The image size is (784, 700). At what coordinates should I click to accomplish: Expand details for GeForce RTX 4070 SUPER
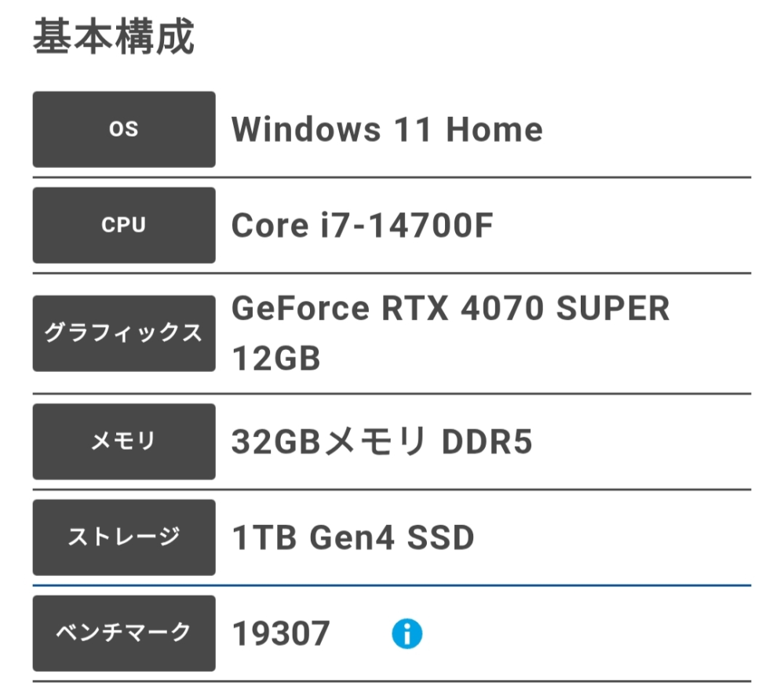pos(449,308)
